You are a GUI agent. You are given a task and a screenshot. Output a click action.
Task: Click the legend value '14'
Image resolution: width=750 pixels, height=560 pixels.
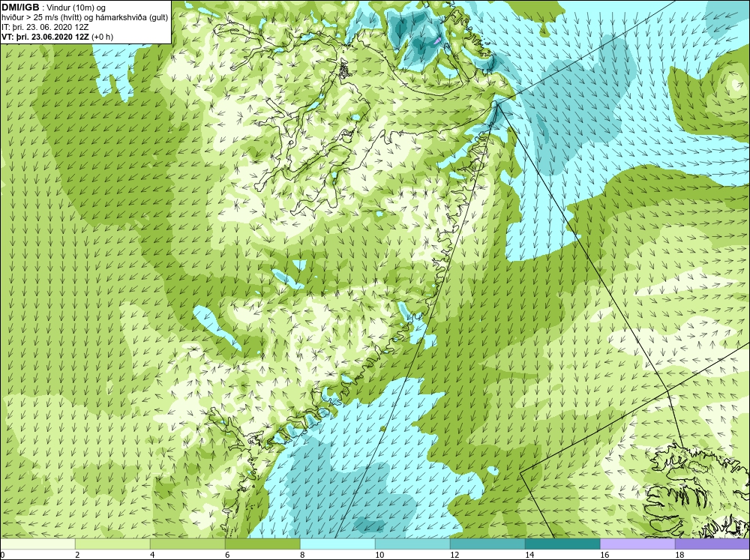click(529, 555)
